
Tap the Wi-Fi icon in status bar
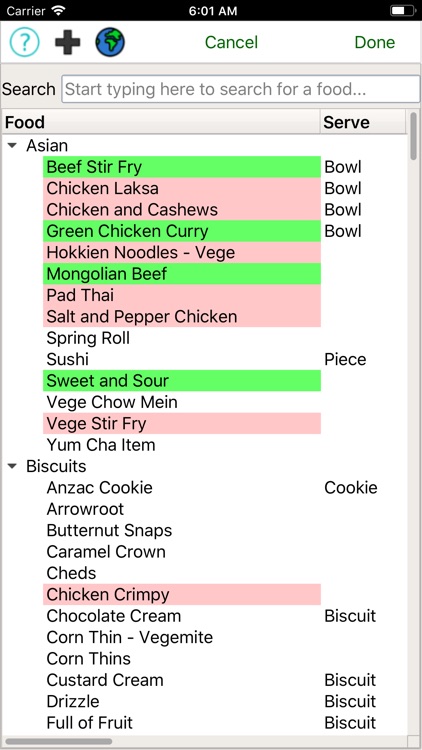click(59, 10)
